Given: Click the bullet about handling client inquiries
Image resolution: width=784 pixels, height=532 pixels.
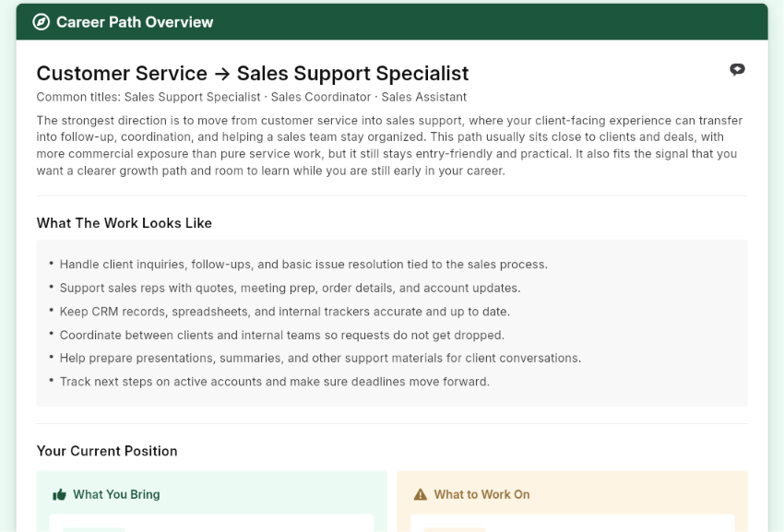Looking at the screenshot, I should pos(303,265).
